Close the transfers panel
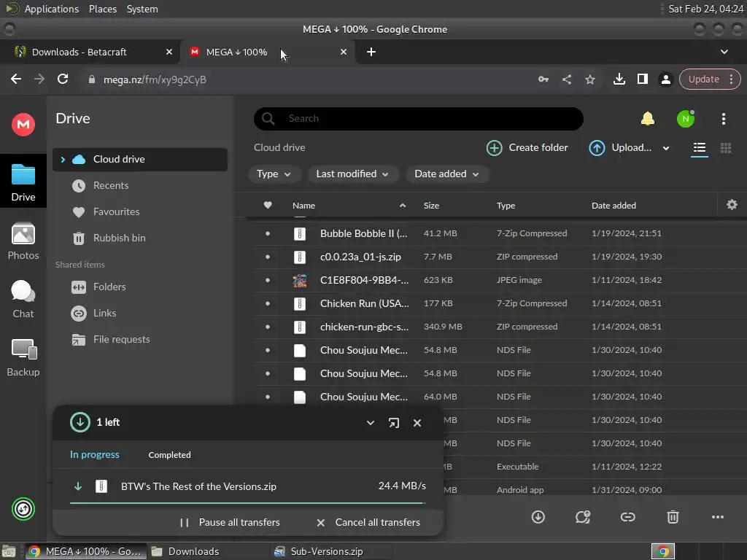The width and height of the screenshot is (747, 560). pyautogui.click(x=417, y=423)
